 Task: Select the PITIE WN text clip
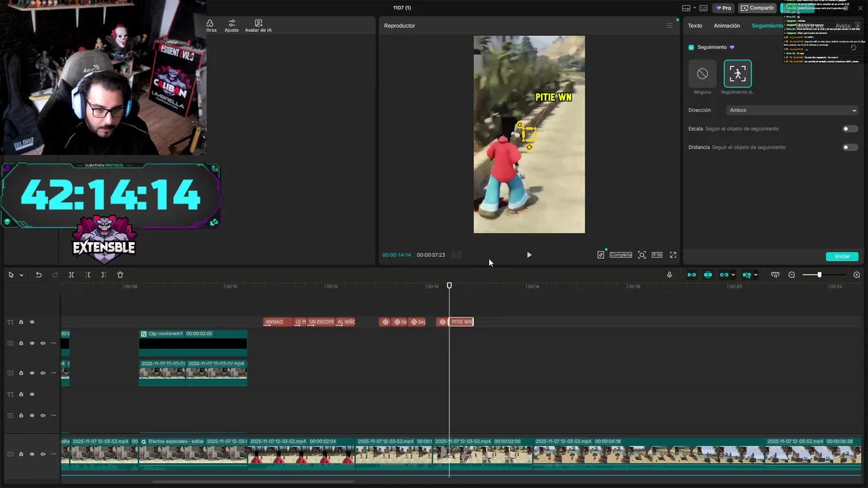point(462,322)
